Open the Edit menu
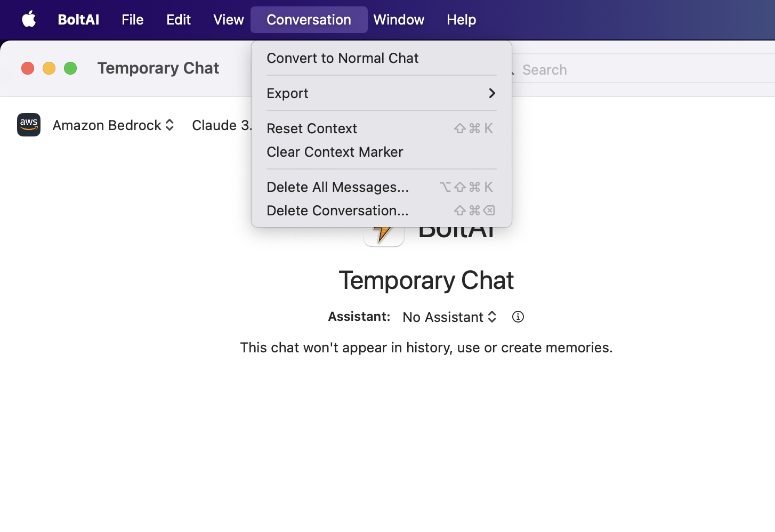The height and width of the screenshot is (532, 775). 178,20
